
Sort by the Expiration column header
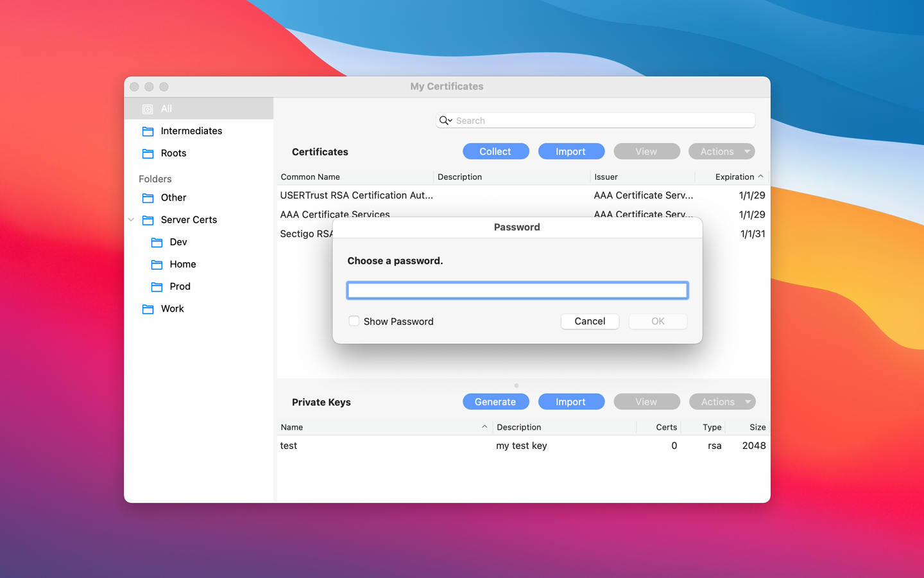tap(733, 177)
